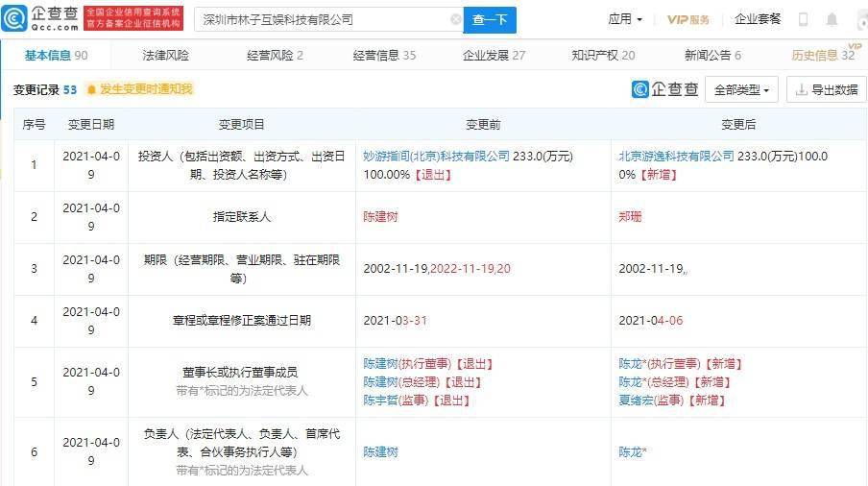Click 陈龙* in the 负责人 row
Viewport: 868px width, 486px height.
coord(632,452)
